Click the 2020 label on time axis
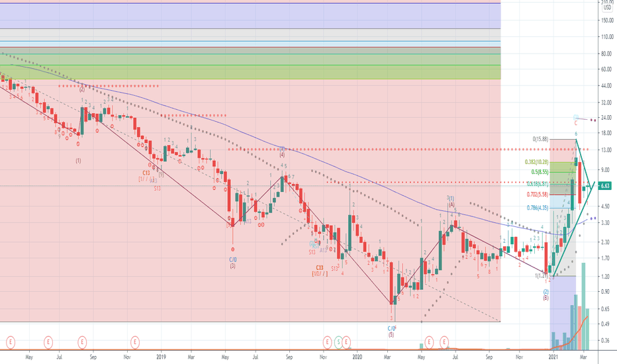This screenshot has width=617, height=364. tap(357, 357)
